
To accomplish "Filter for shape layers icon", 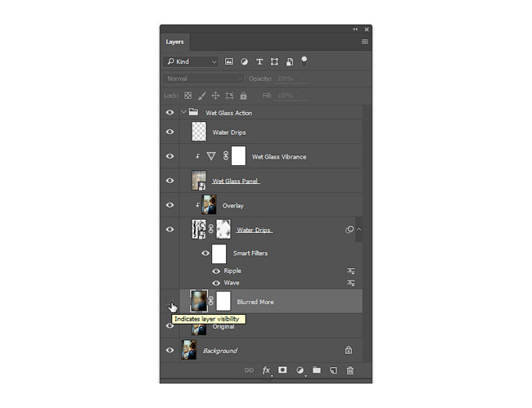I will (274, 61).
